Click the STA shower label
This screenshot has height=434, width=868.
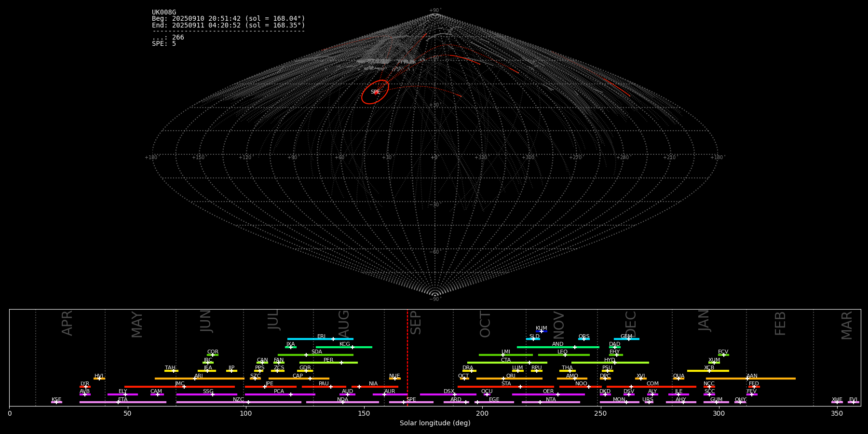click(x=506, y=384)
